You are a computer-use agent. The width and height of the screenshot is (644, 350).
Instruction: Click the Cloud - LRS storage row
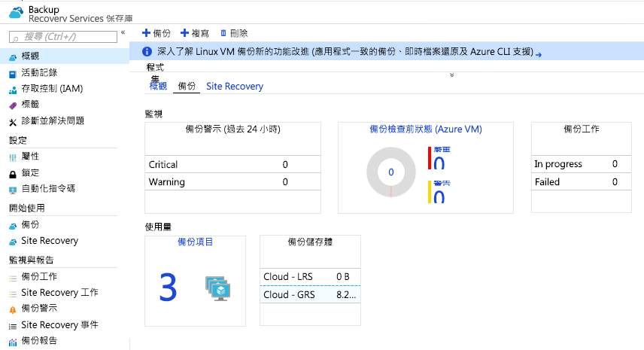pyautogui.click(x=310, y=276)
